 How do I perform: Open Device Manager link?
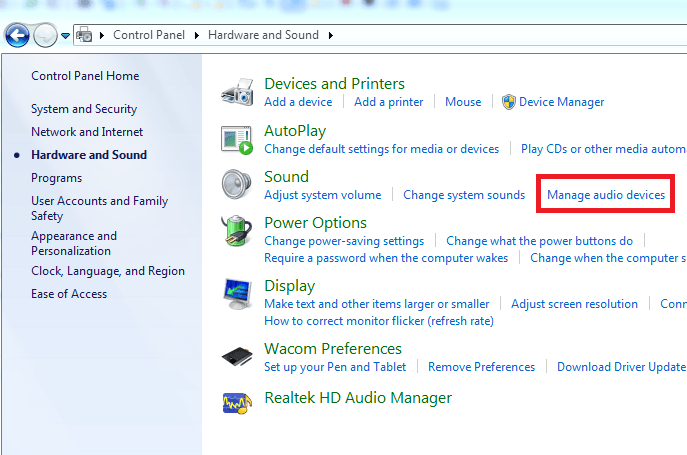[x=561, y=102]
